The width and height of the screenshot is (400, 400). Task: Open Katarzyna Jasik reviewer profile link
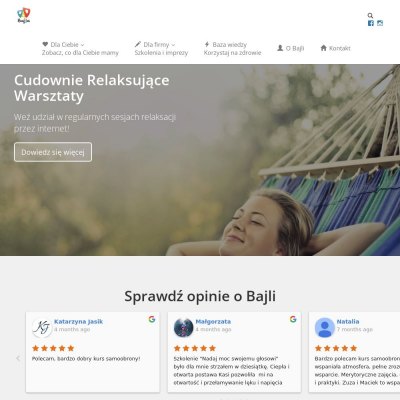tap(78, 322)
